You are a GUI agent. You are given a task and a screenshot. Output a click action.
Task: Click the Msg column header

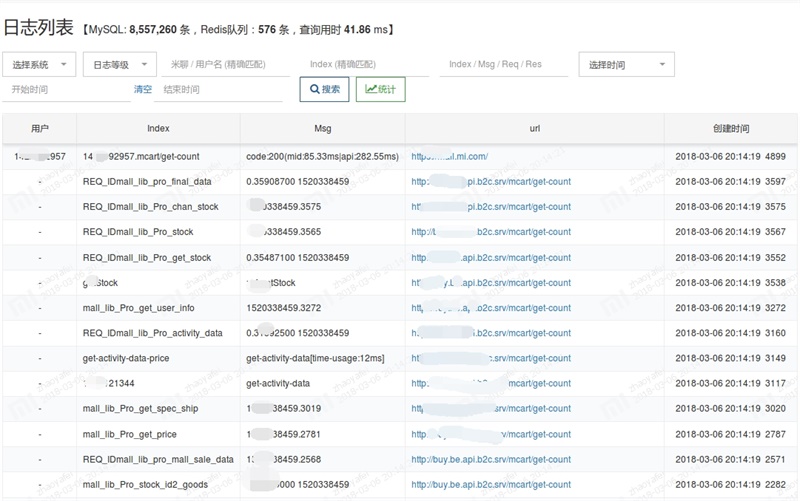tap(322, 129)
